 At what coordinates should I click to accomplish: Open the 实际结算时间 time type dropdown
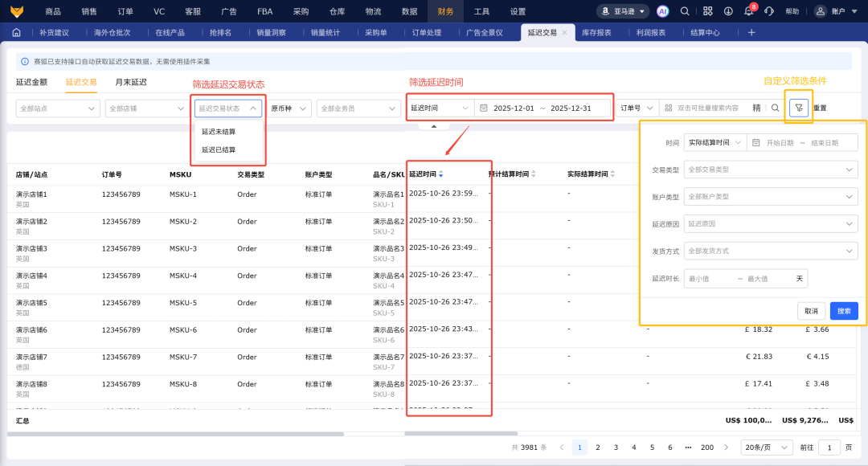click(715, 142)
